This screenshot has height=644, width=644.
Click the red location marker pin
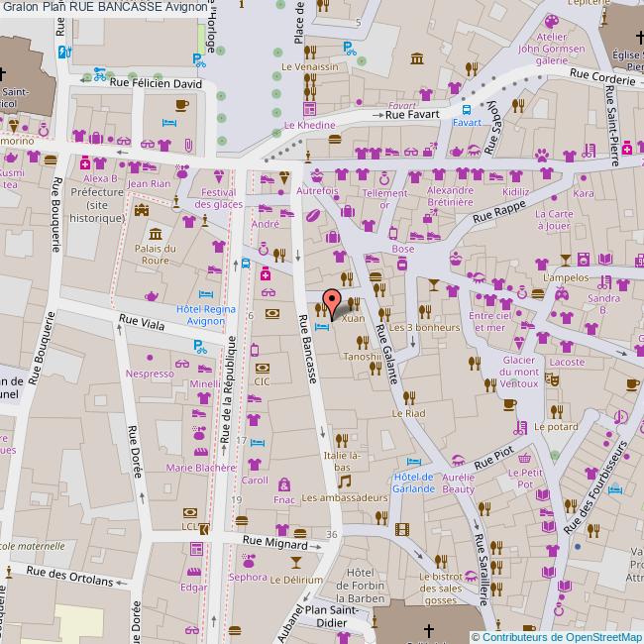pyautogui.click(x=332, y=304)
